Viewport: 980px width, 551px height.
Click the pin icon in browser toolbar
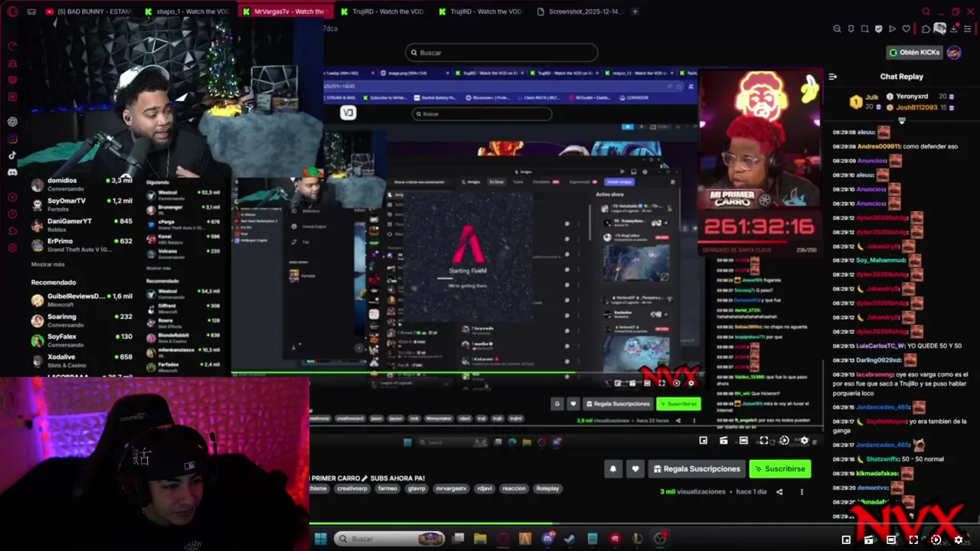click(851, 29)
